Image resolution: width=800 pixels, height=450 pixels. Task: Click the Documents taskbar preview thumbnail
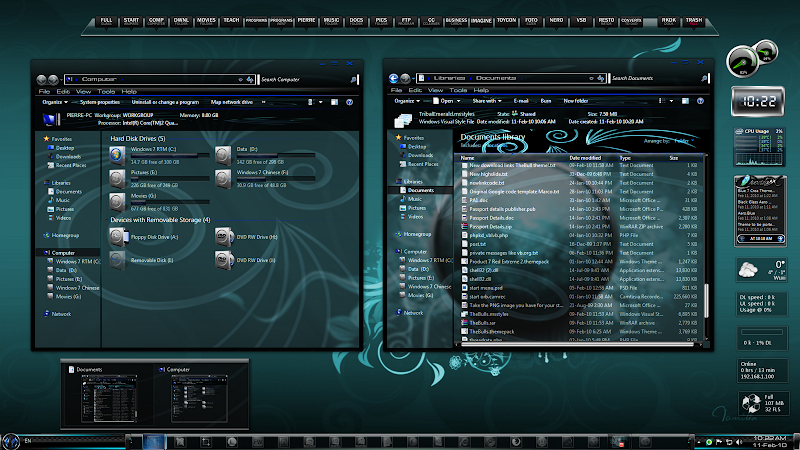click(x=109, y=399)
